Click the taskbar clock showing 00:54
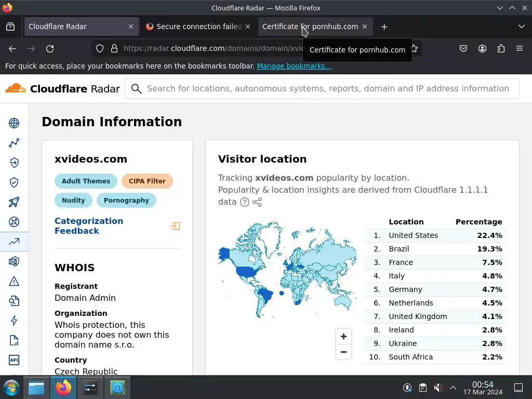Viewport: 532px width, 399px height. click(x=483, y=388)
